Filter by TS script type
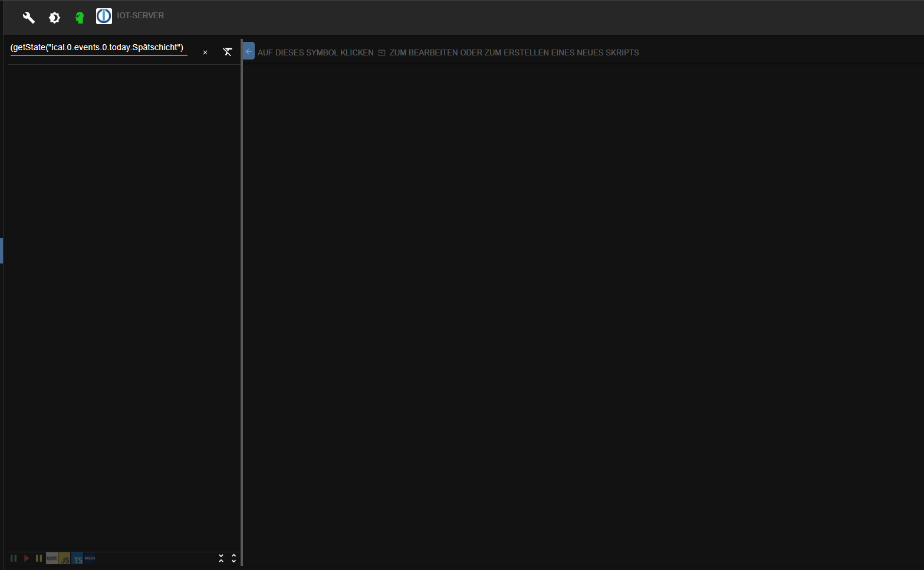The width and height of the screenshot is (924, 570). coord(78,559)
